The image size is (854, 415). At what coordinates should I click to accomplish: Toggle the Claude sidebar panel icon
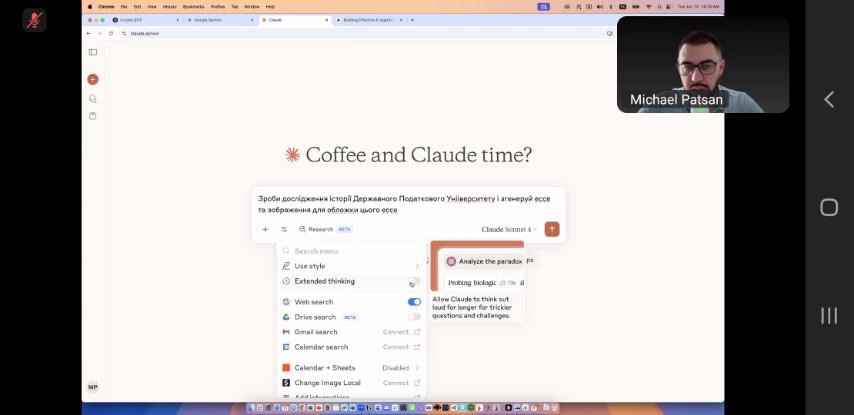click(93, 52)
